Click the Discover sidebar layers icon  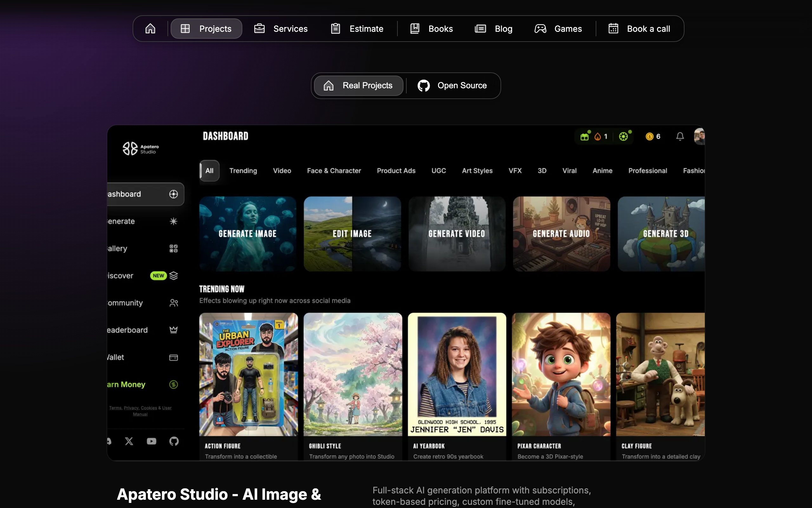click(174, 276)
